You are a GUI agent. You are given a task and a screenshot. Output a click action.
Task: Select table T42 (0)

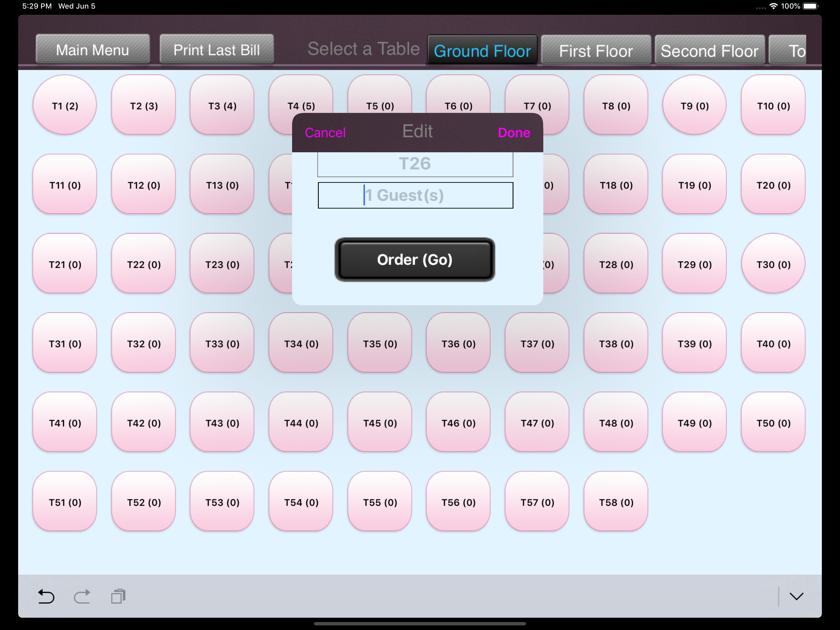coord(144,422)
